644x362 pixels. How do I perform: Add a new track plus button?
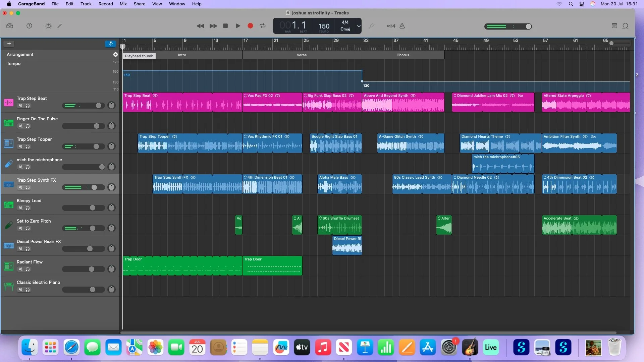pyautogui.click(x=9, y=44)
